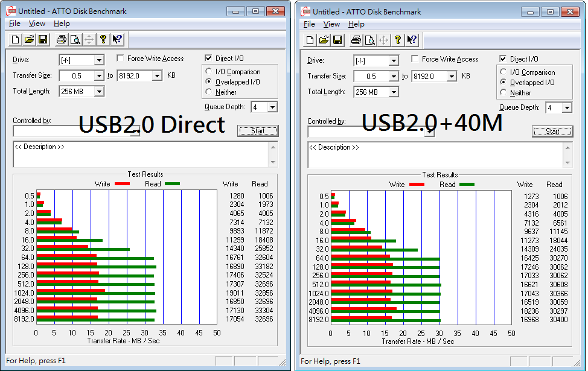Click read value 30608 in right window
This screenshot has width=588, height=371.
click(559, 285)
